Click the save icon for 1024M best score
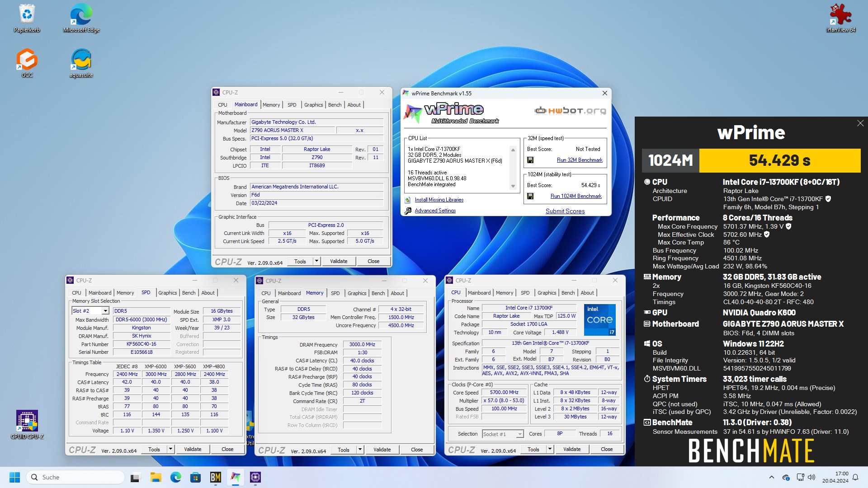The height and width of the screenshot is (488, 868). coord(530,196)
